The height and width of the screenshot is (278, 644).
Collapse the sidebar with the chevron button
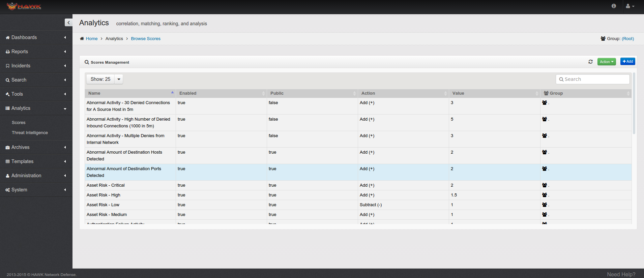tap(68, 23)
